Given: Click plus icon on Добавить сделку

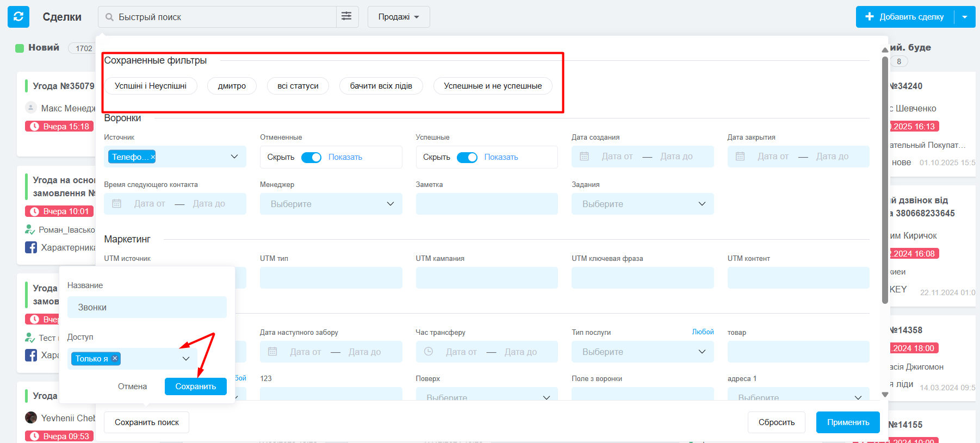Looking at the screenshot, I should pyautogui.click(x=869, y=17).
